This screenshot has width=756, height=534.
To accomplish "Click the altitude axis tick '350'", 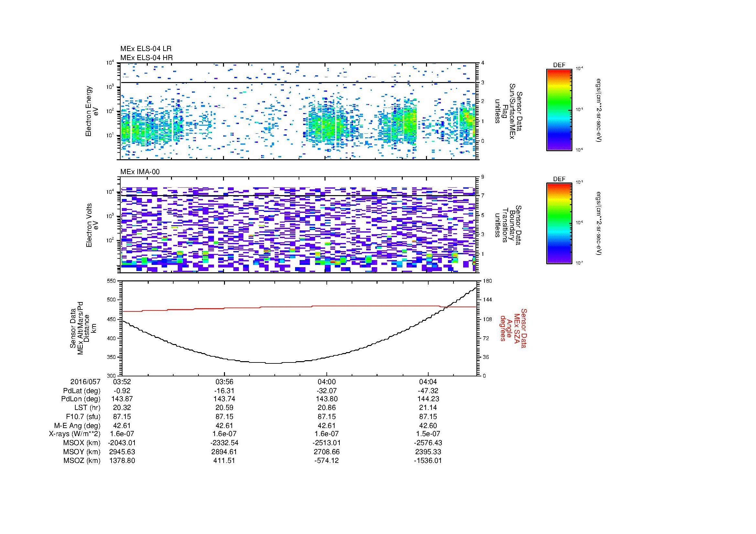I will 112,357.
